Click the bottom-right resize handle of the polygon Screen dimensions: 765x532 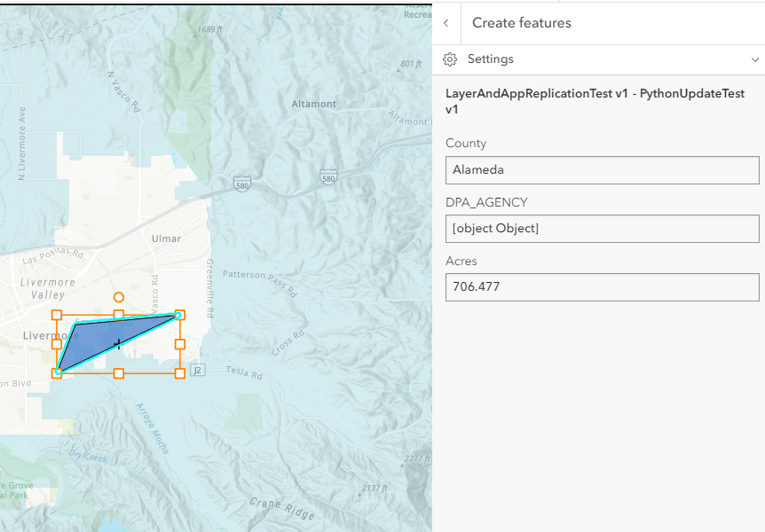coord(180,373)
